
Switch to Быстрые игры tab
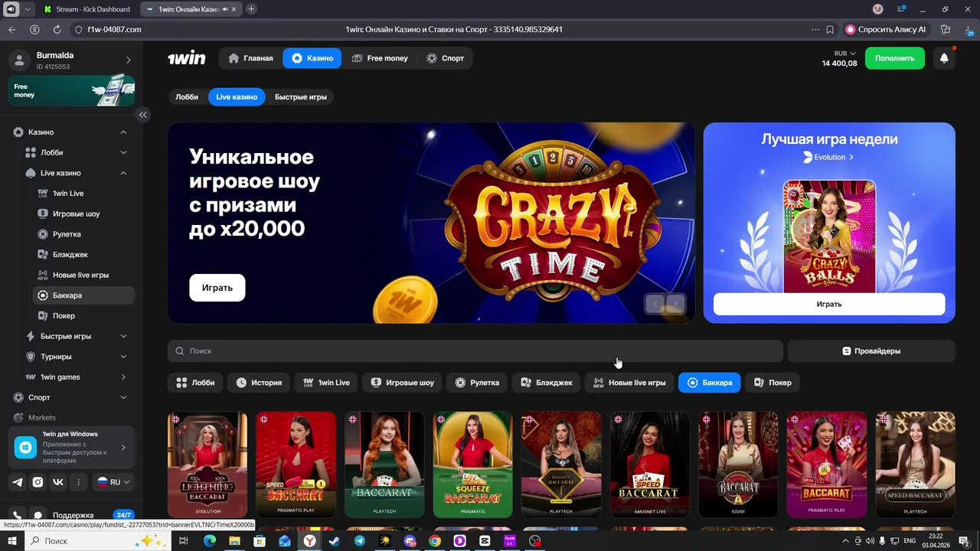click(301, 97)
